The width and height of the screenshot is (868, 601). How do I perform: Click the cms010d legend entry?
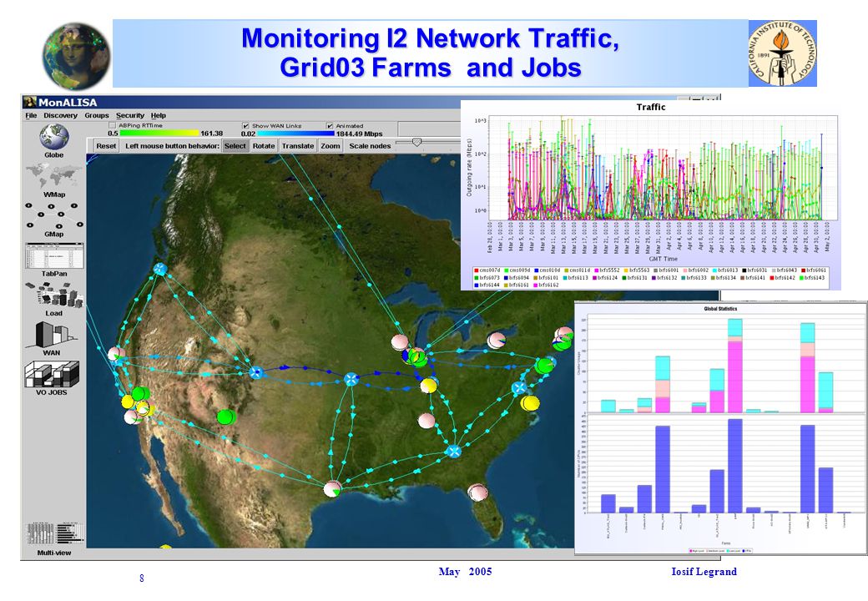(547, 270)
